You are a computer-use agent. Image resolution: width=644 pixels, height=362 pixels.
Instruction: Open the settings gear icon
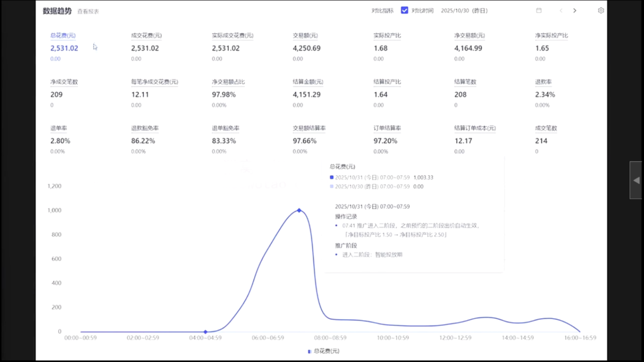[601, 10]
